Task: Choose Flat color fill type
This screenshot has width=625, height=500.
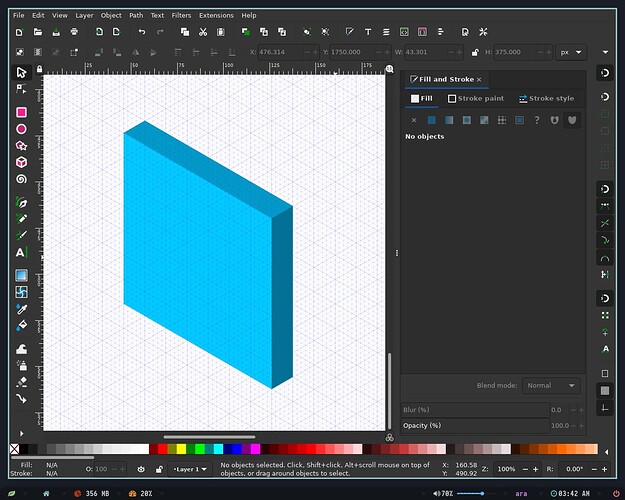Action: coord(431,120)
